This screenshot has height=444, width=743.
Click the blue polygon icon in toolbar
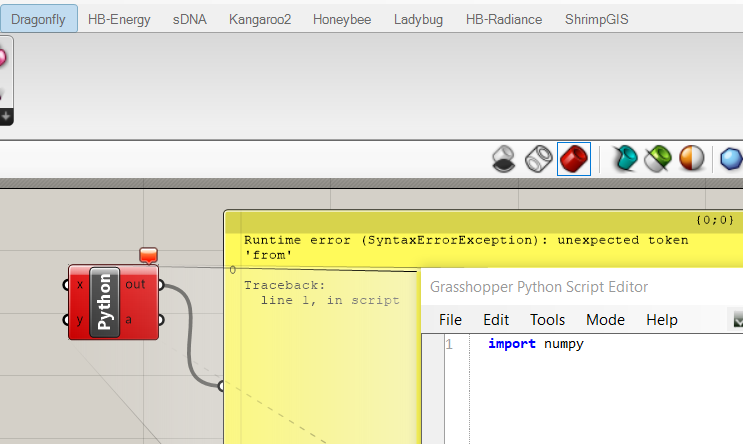click(731, 159)
